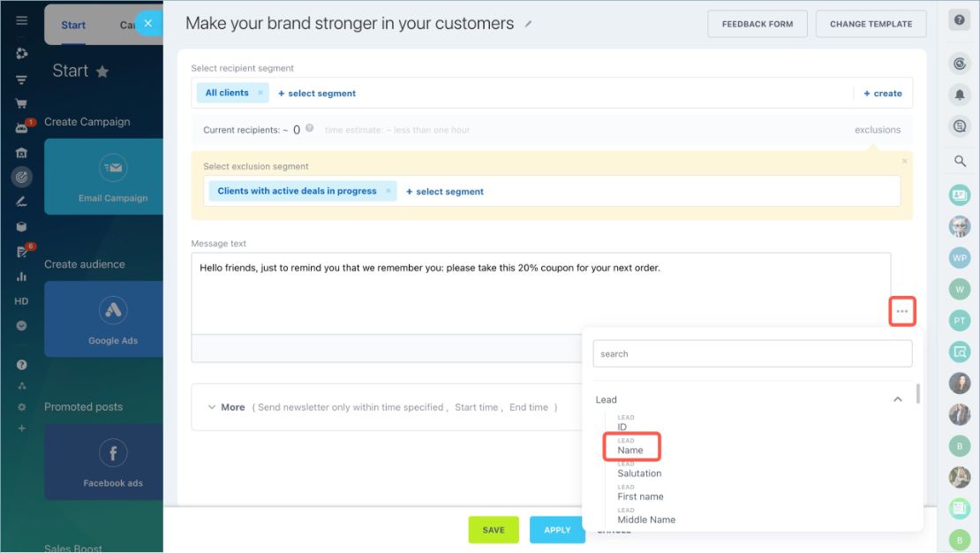The width and height of the screenshot is (980, 553).
Task: Add a recipient segment via select segment
Action: tap(317, 94)
